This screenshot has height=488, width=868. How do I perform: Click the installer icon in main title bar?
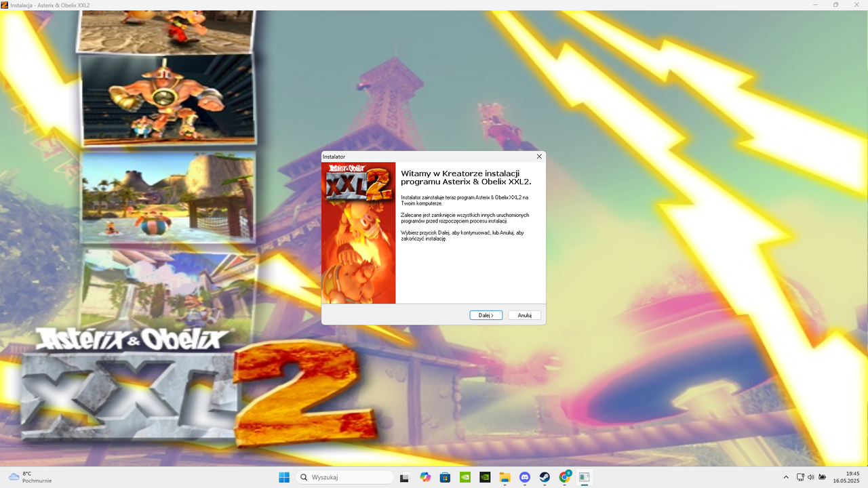point(5,5)
